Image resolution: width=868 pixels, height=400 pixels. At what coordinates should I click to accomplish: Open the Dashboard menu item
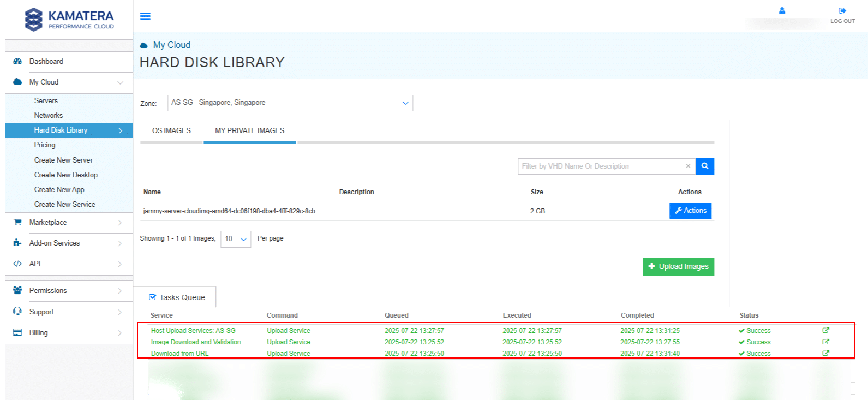(x=69, y=62)
